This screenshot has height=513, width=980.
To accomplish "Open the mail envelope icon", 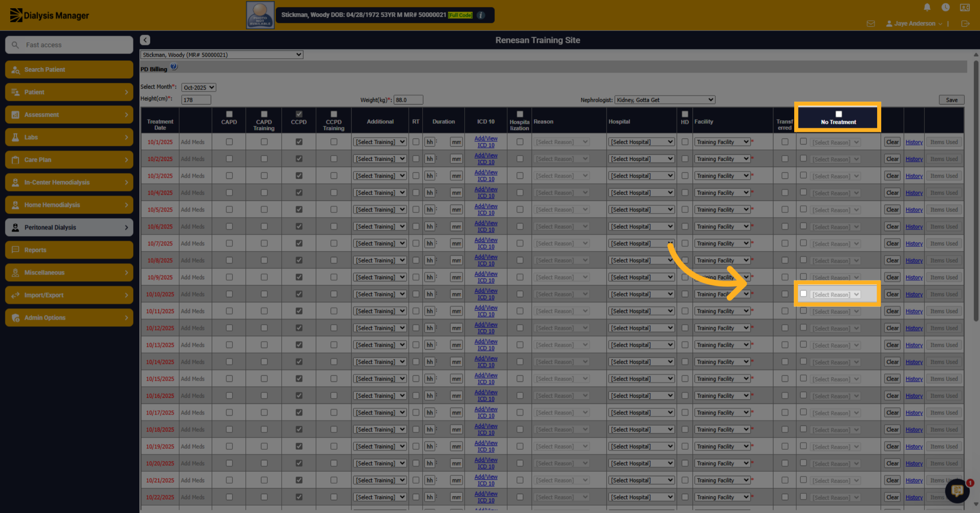I will [871, 24].
